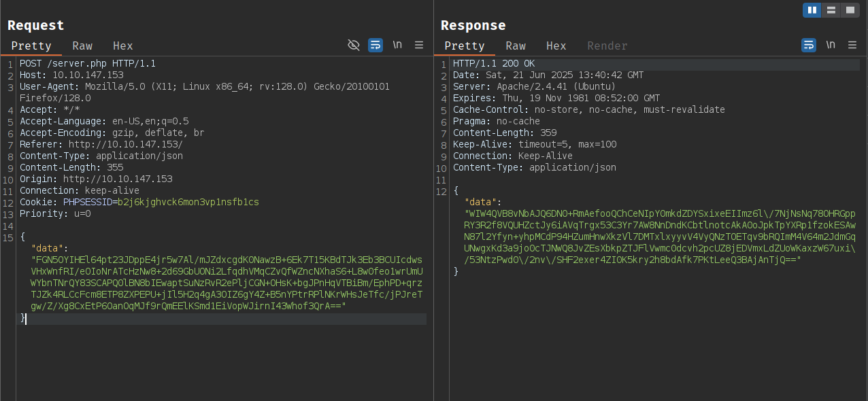Switch to side-by-side split layout
The height and width of the screenshot is (401, 868).
(812, 10)
